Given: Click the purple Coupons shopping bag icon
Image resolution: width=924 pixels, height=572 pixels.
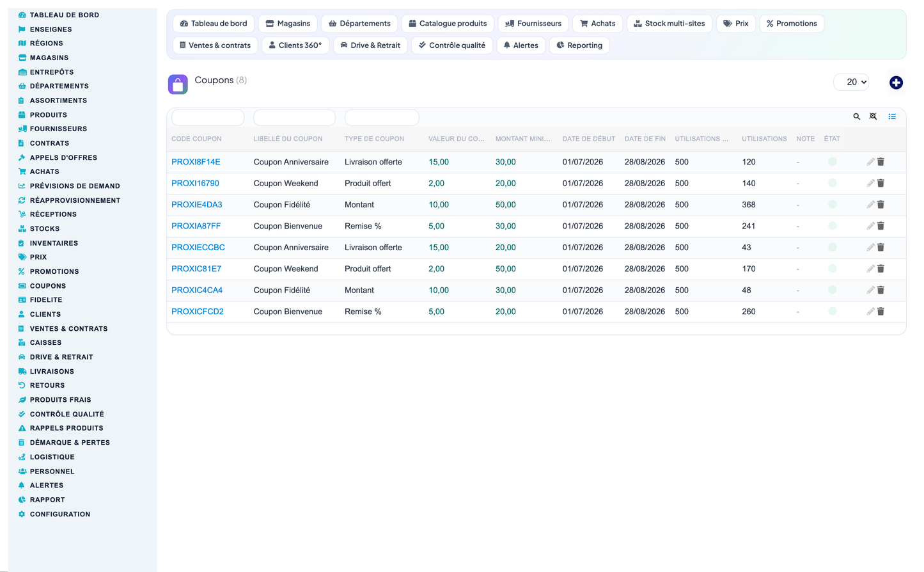Looking at the screenshot, I should click(x=178, y=84).
